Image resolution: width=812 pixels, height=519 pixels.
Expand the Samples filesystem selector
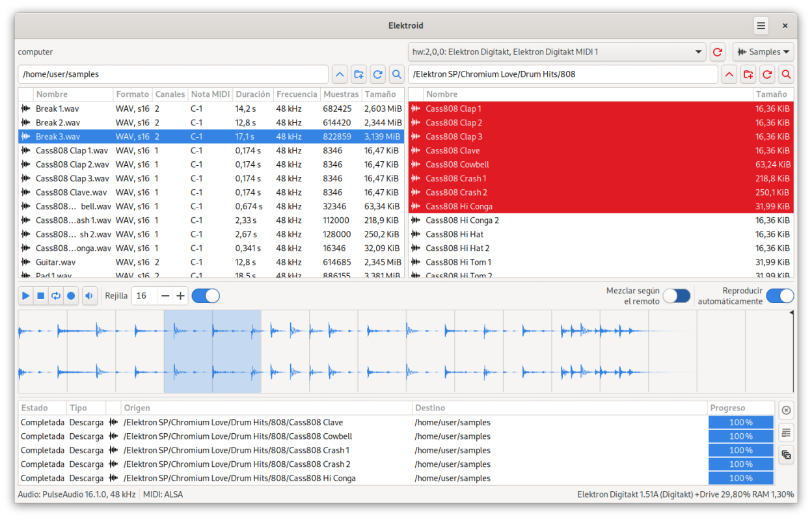coord(763,52)
